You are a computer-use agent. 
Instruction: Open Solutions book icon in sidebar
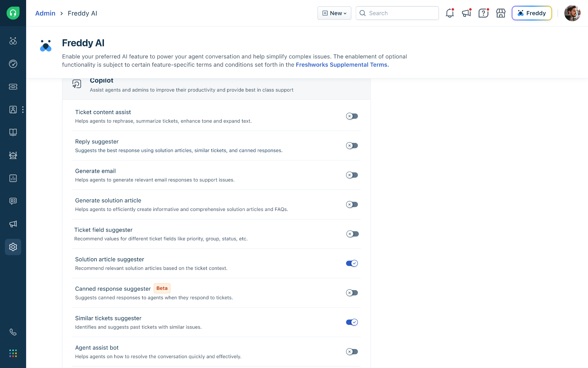click(13, 132)
